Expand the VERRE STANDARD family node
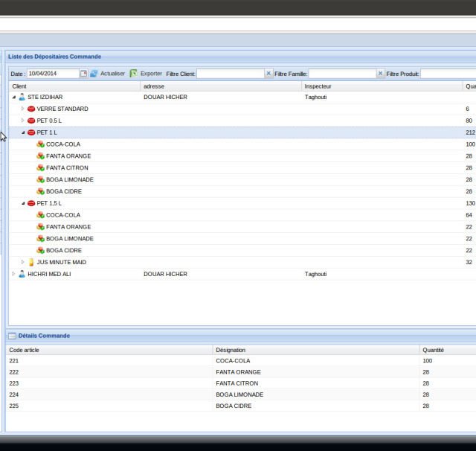476x451 pixels. tap(22, 109)
